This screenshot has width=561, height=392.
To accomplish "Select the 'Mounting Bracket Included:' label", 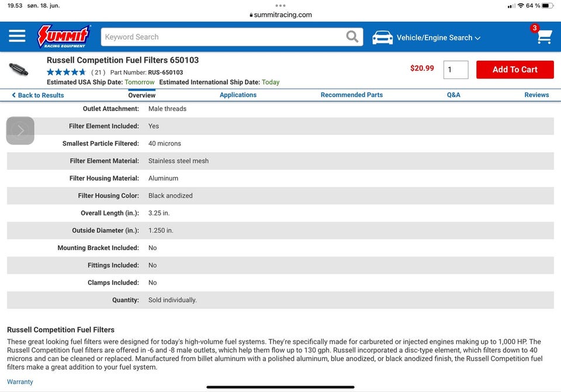I will tap(98, 248).
